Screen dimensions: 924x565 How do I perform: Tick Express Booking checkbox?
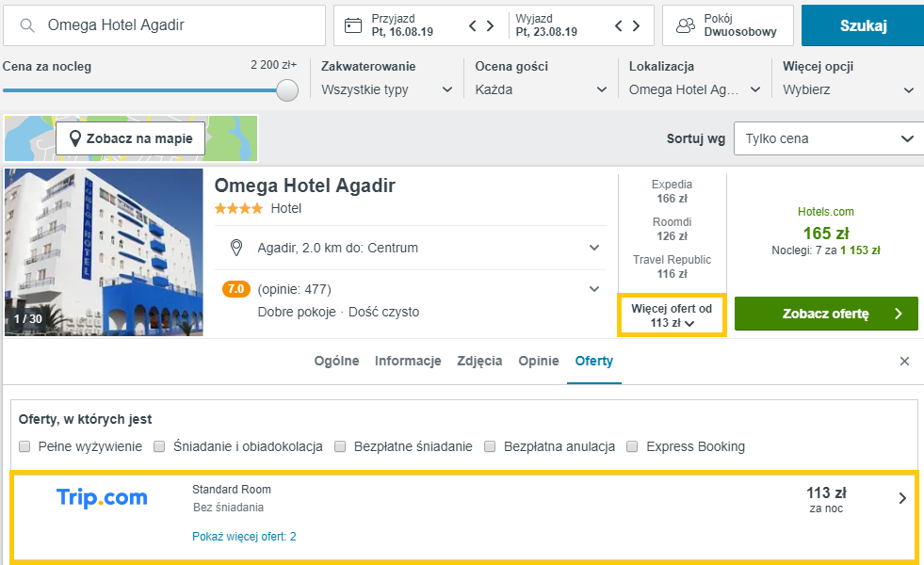pos(632,446)
